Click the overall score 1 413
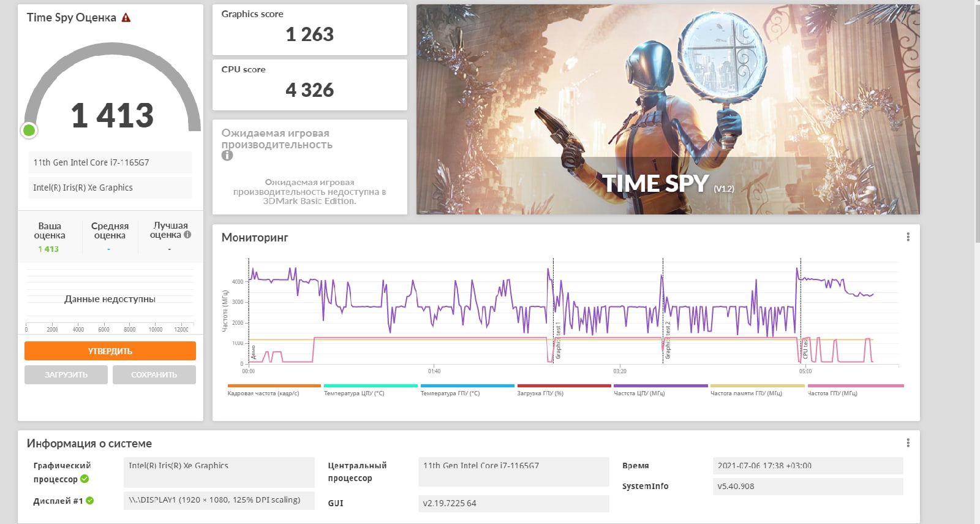Viewport: 980px width, 524px height. 112,115
